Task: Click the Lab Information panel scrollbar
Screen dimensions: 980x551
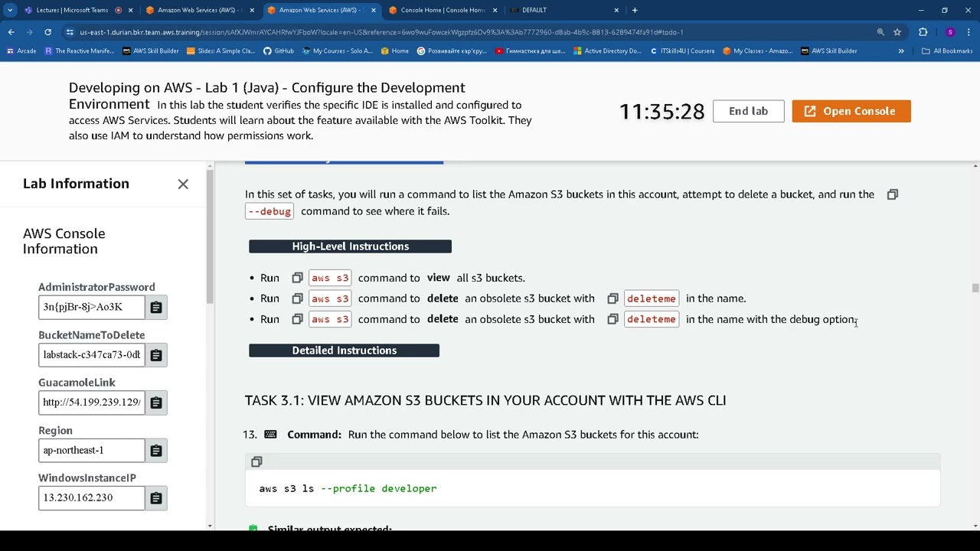Action: [x=210, y=236]
